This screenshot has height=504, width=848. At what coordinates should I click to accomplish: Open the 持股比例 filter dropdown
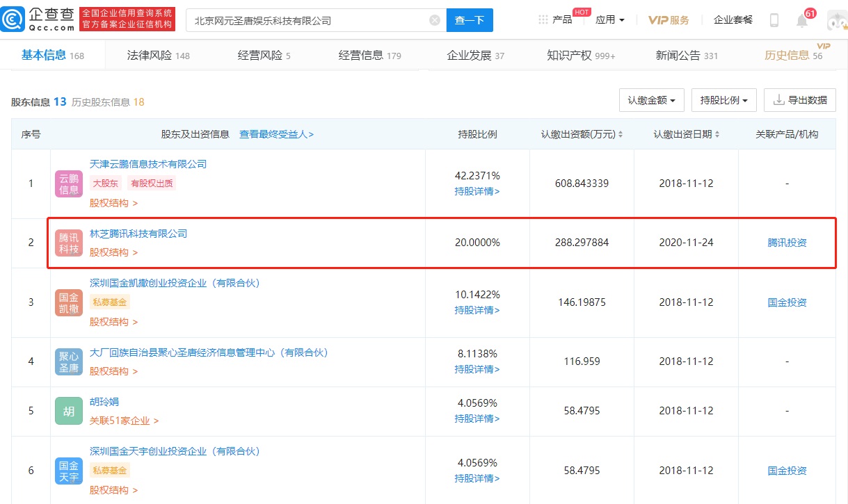click(x=723, y=99)
